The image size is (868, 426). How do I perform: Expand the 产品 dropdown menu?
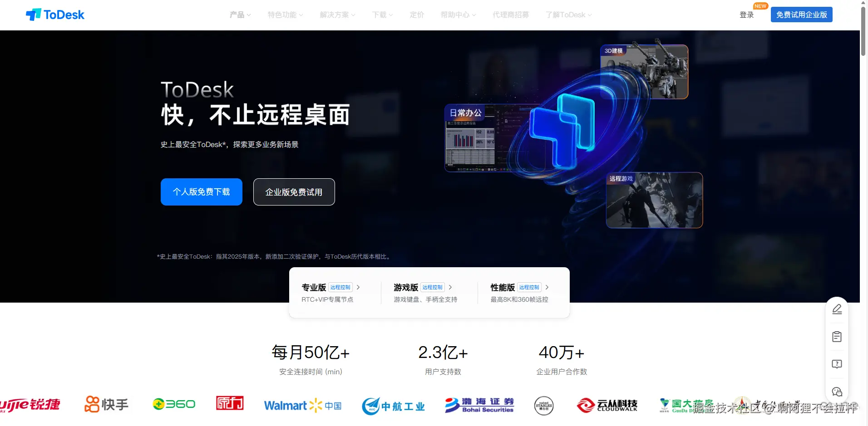[240, 15]
